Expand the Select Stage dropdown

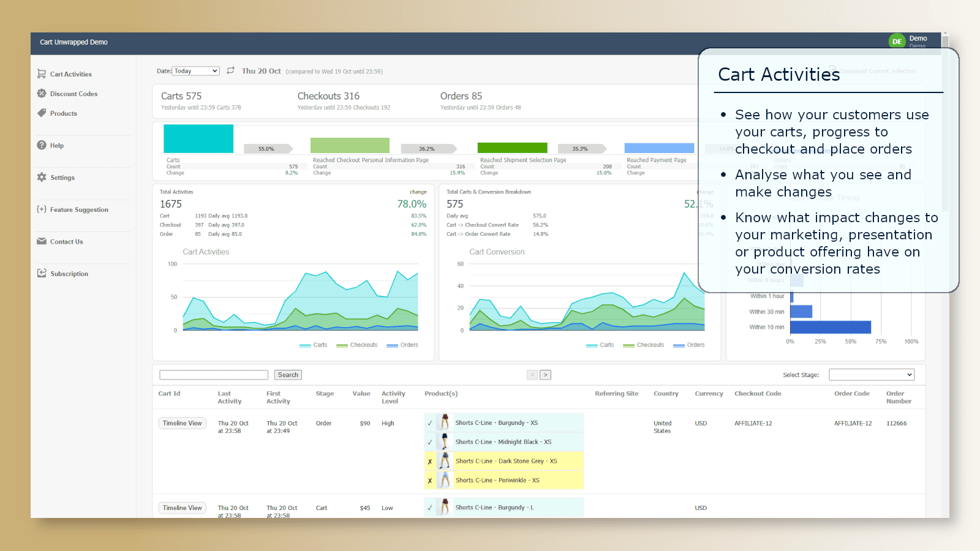[x=872, y=375]
